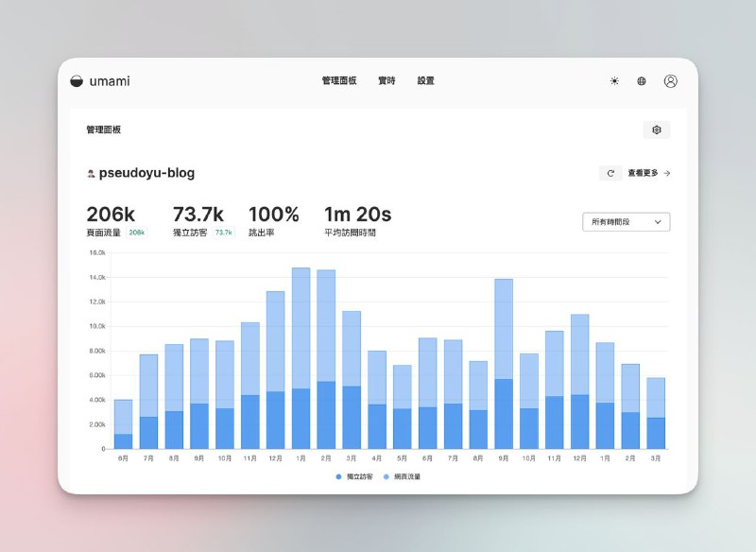Go to the 設置 menu
The width and height of the screenshot is (756, 552).
pos(426,81)
